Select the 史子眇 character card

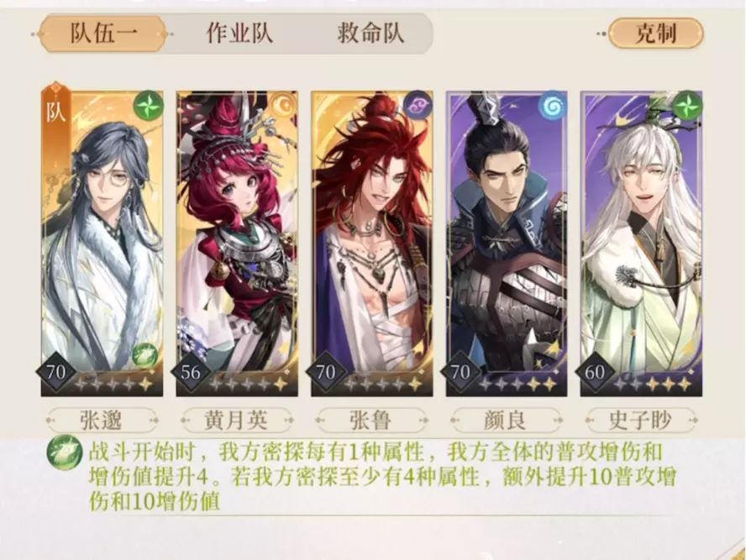(x=641, y=243)
